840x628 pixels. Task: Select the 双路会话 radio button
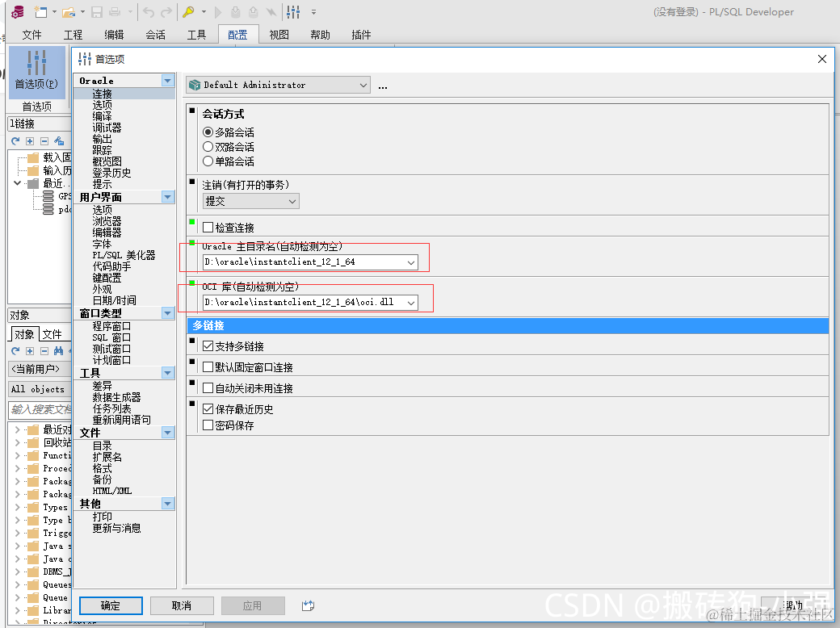(x=208, y=146)
